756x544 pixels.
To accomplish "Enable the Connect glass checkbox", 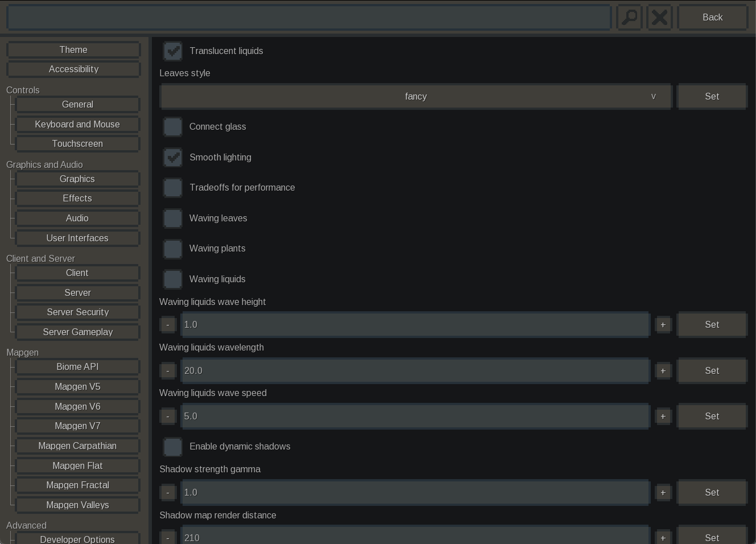I will [173, 127].
